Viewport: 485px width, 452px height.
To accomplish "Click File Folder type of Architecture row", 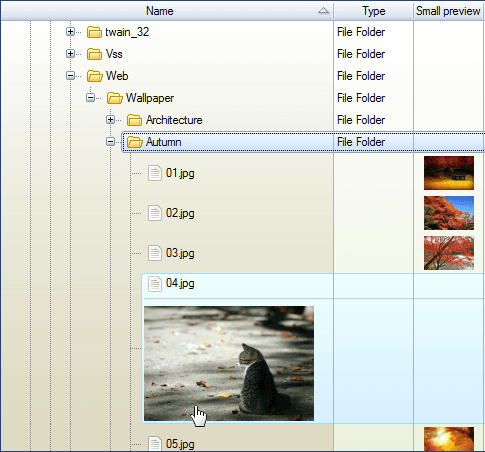I will tap(361, 120).
